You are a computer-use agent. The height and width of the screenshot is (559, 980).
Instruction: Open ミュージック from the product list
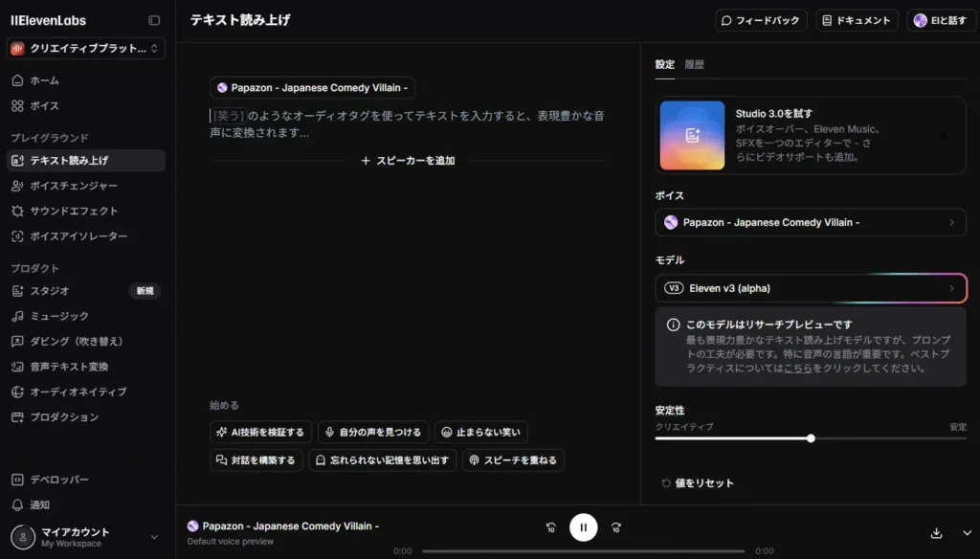tap(59, 316)
